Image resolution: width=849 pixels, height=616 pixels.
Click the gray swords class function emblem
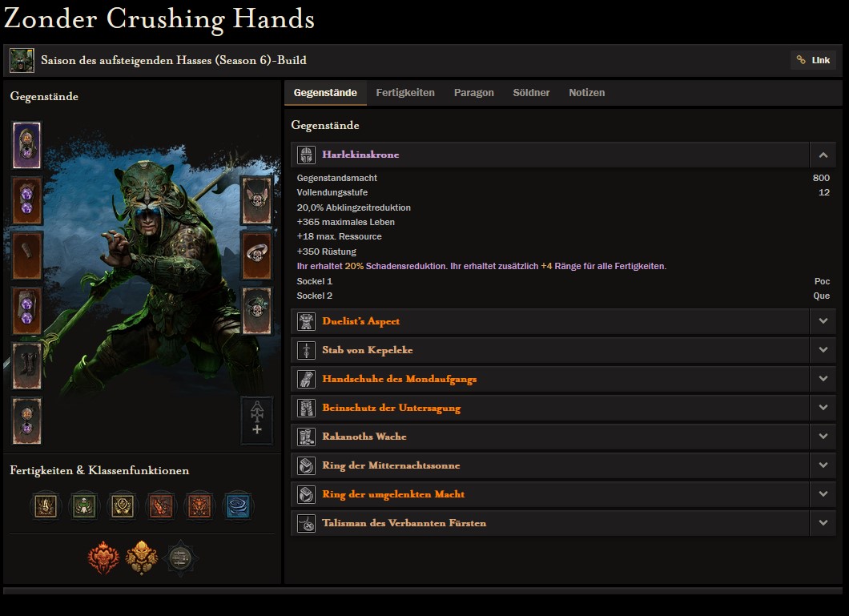(180, 558)
